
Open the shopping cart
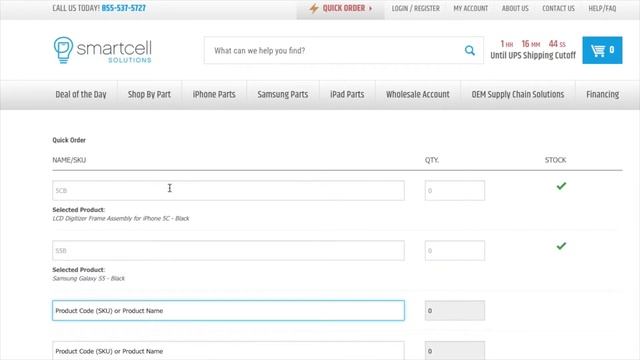pos(602,50)
